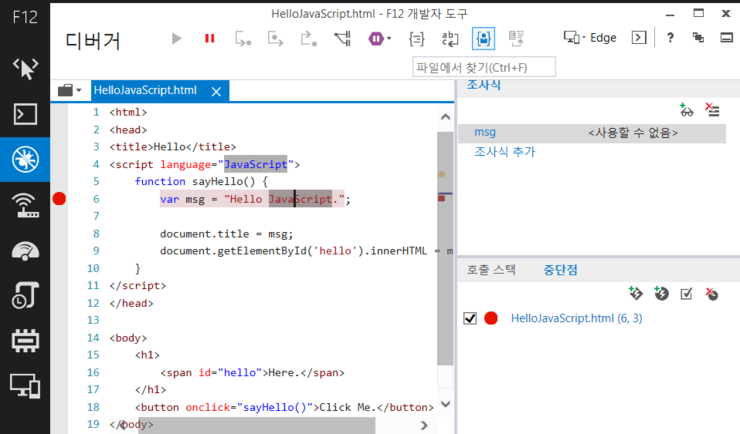
Task: Open the Help question mark icon
Action: click(x=670, y=38)
